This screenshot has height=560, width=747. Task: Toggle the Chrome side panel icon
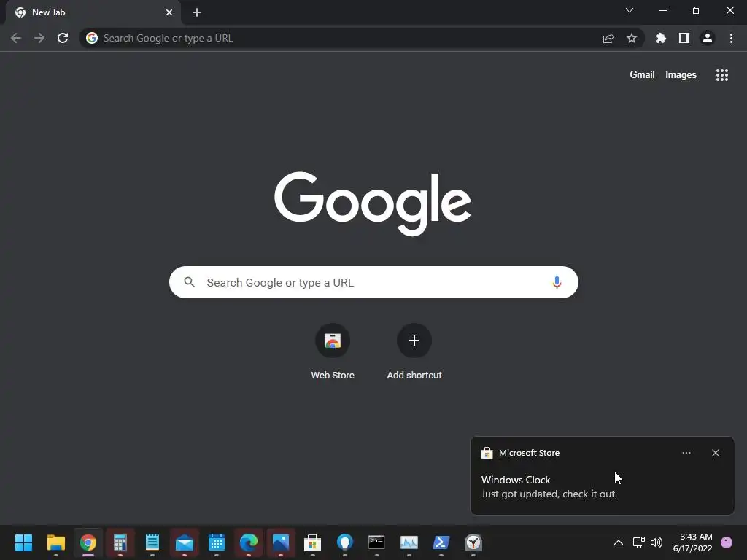tap(684, 38)
